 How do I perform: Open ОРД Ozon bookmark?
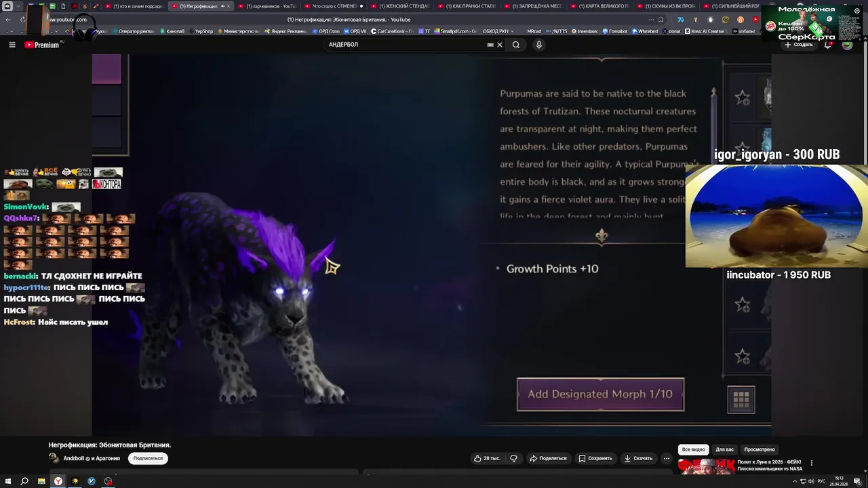pyautogui.click(x=326, y=31)
